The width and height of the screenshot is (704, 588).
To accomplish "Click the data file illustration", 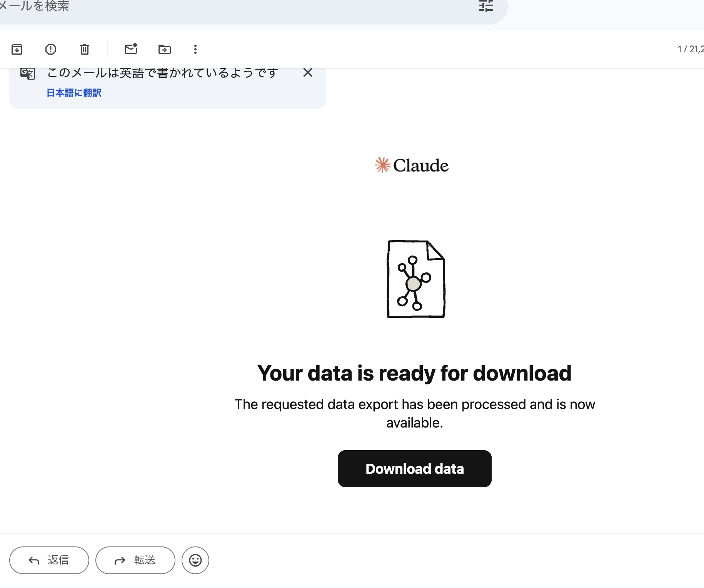I will [x=415, y=279].
